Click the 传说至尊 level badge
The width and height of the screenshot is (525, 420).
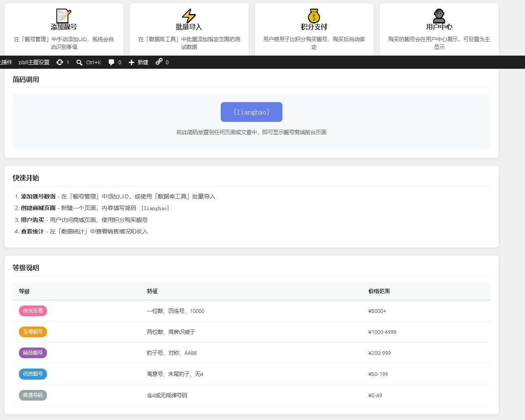tap(33, 311)
